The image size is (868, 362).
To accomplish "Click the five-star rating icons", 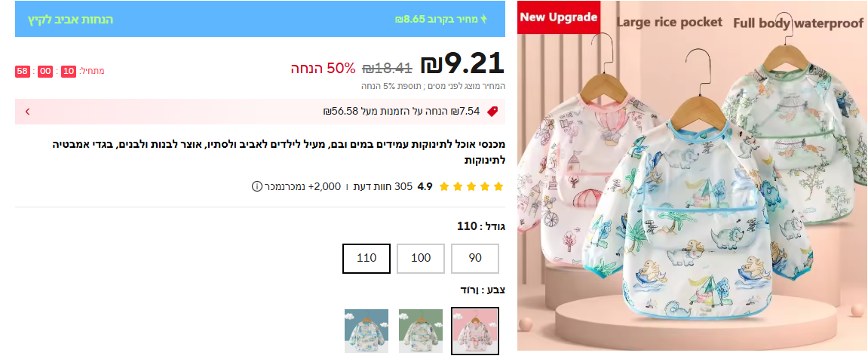I will point(471,186).
